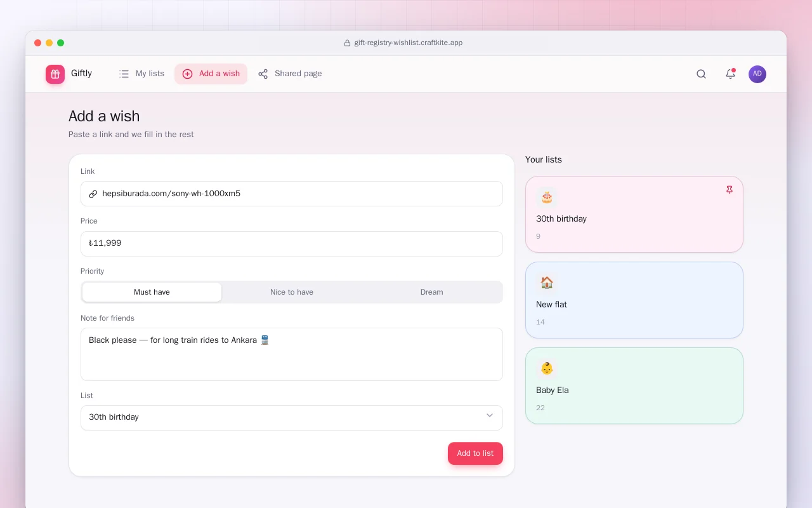
Task: Set priority to Dream
Action: coord(431,292)
